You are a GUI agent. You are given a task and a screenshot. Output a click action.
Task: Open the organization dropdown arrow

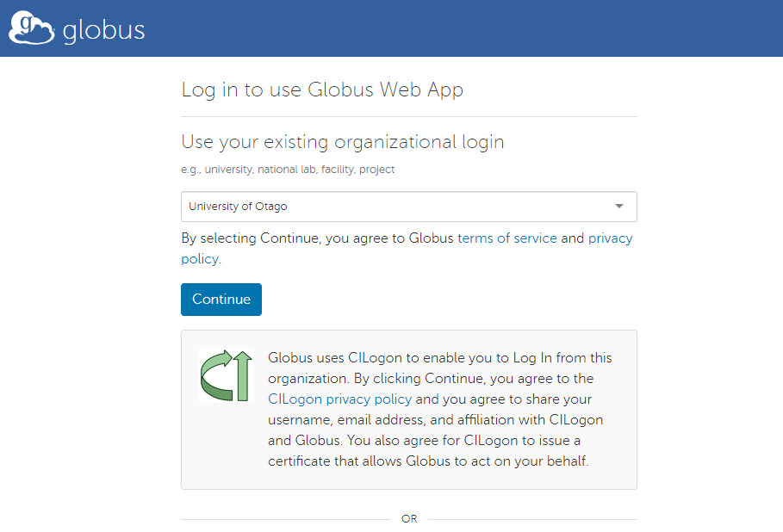pos(618,207)
